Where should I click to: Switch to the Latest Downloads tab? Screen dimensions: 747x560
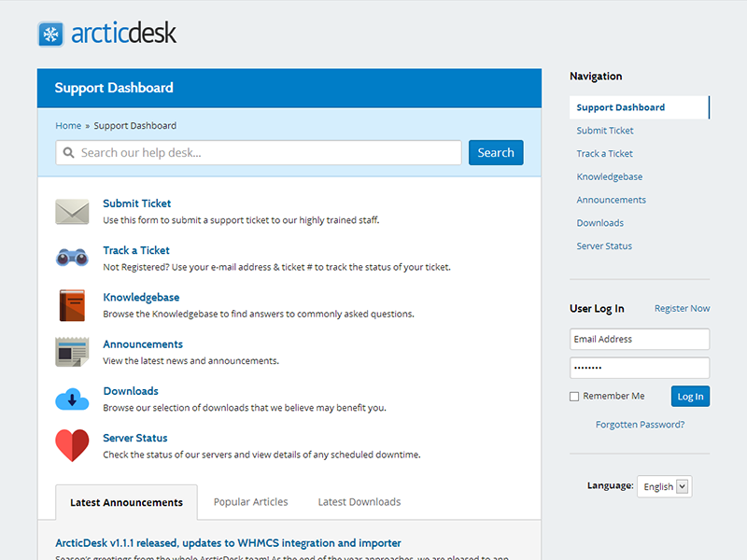click(x=359, y=502)
